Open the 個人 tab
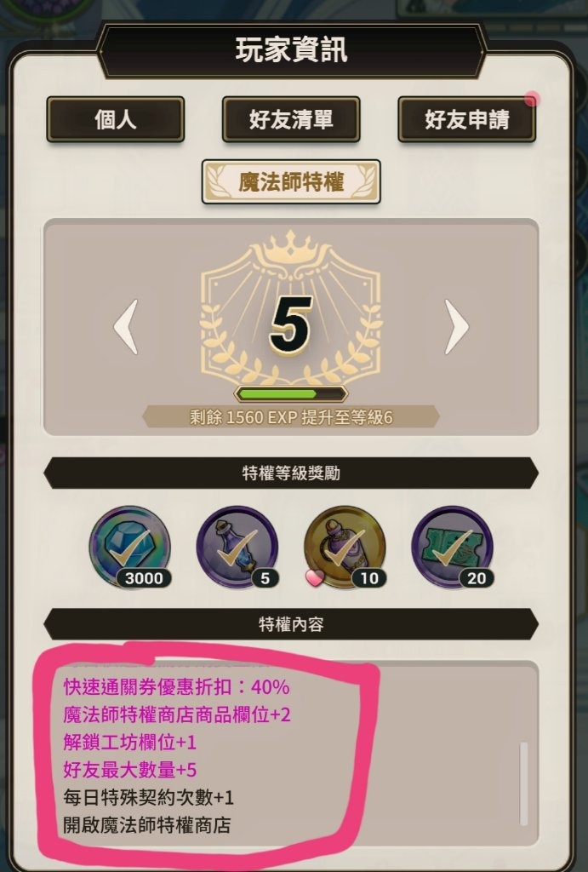Screen dimensions: 588x872 pyautogui.click(x=116, y=119)
